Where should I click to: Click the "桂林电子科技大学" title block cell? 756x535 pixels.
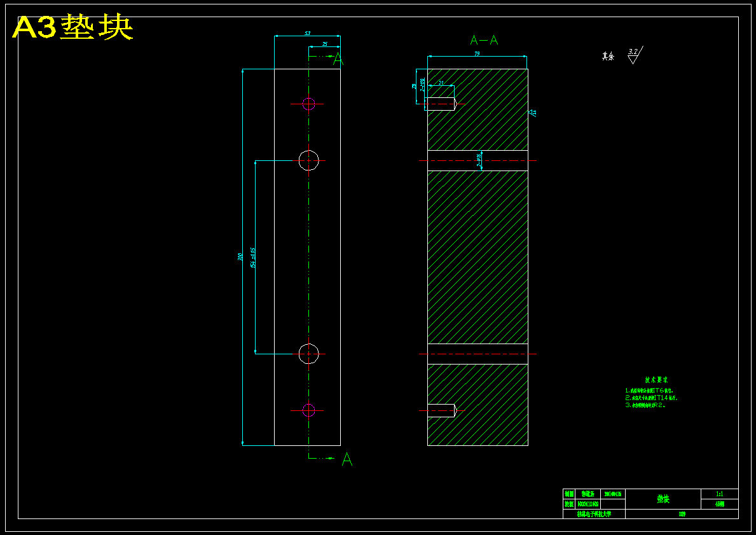594,514
